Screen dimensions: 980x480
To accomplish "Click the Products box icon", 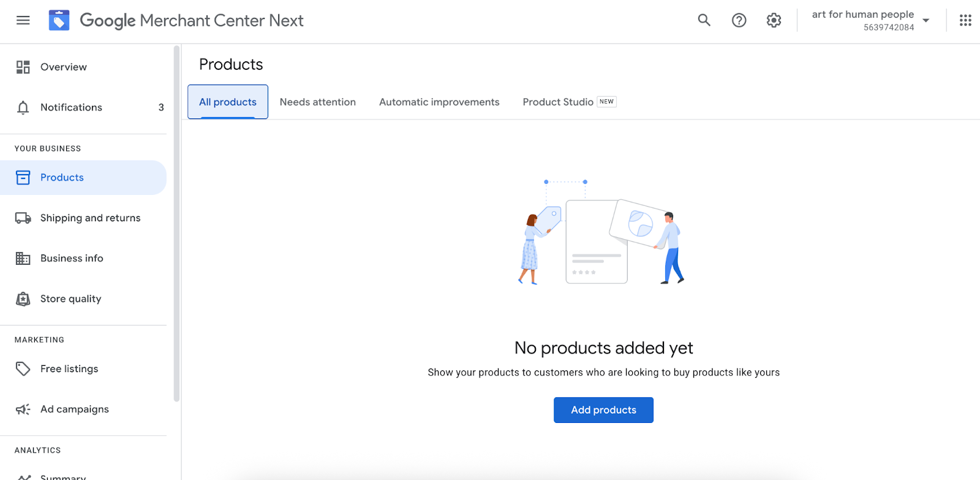I will click(x=23, y=178).
